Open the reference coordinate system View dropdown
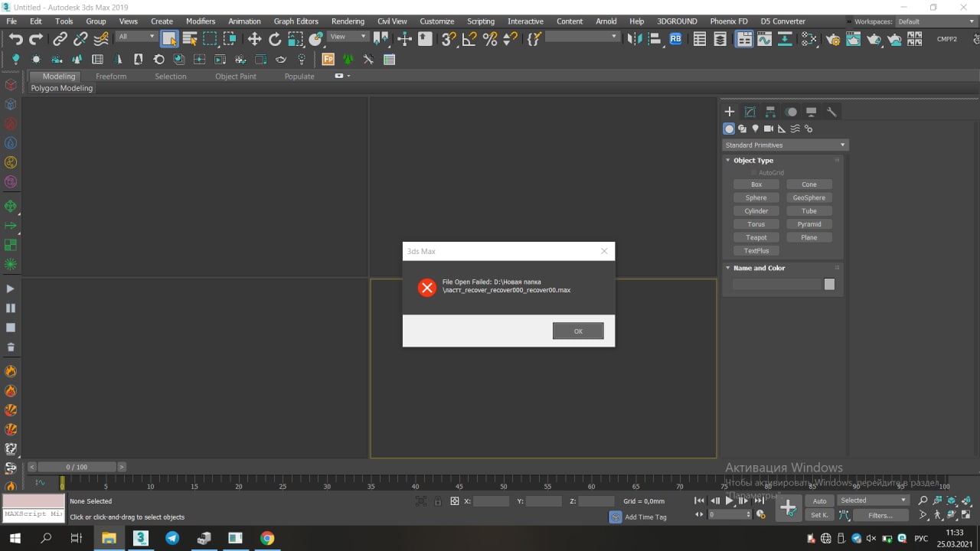This screenshot has width=980, height=551. click(348, 37)
